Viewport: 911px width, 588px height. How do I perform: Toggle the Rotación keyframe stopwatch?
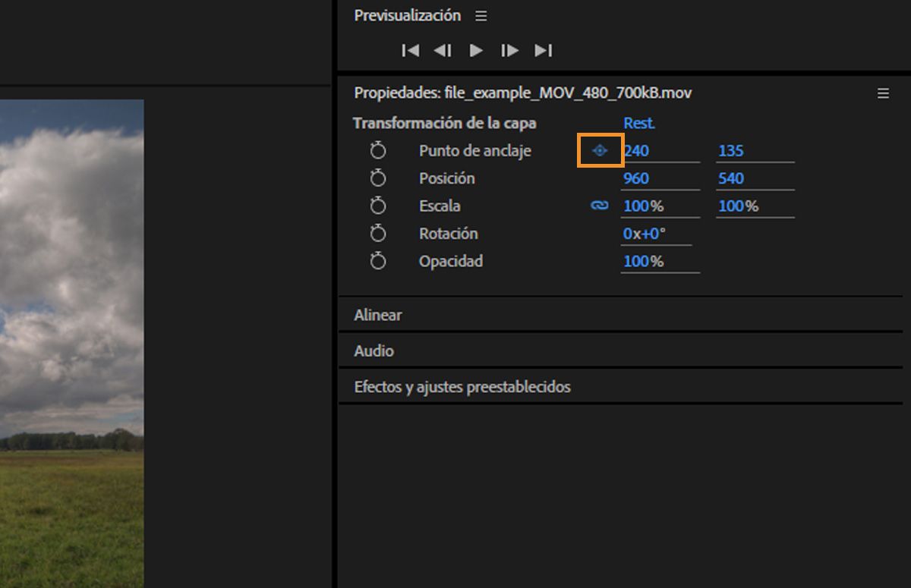click(378, 234)
